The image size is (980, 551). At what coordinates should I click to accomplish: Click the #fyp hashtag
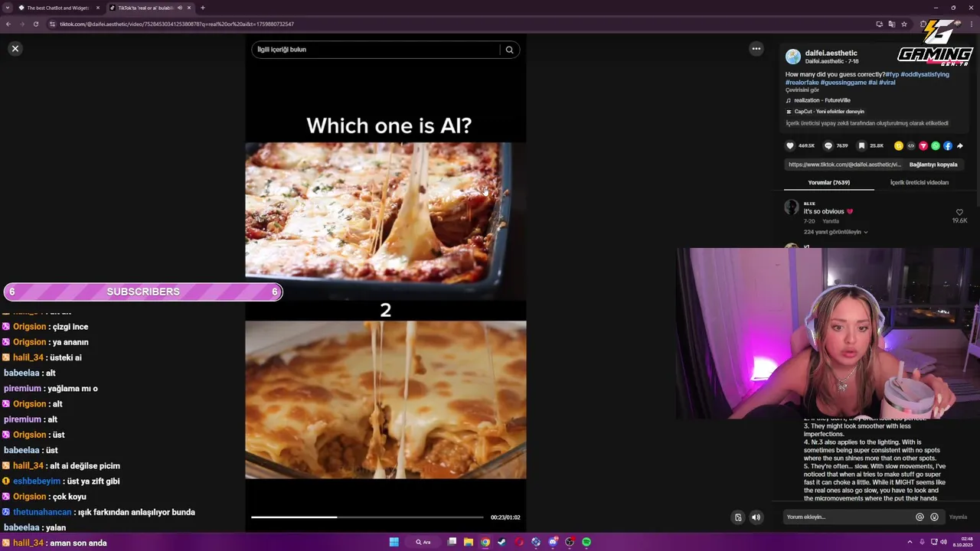point(892,74)
